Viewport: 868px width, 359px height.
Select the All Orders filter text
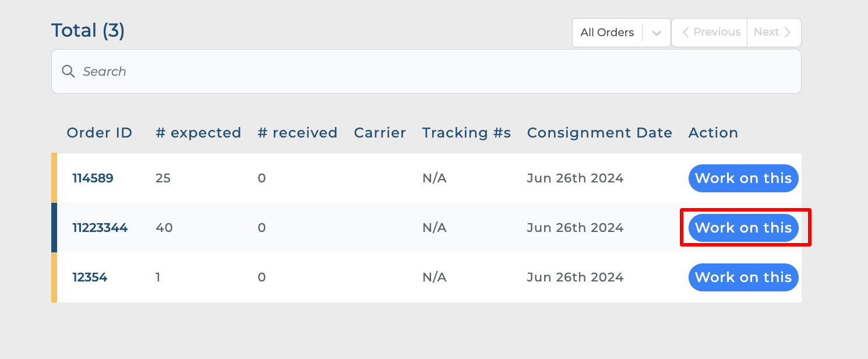pos(607,33)
